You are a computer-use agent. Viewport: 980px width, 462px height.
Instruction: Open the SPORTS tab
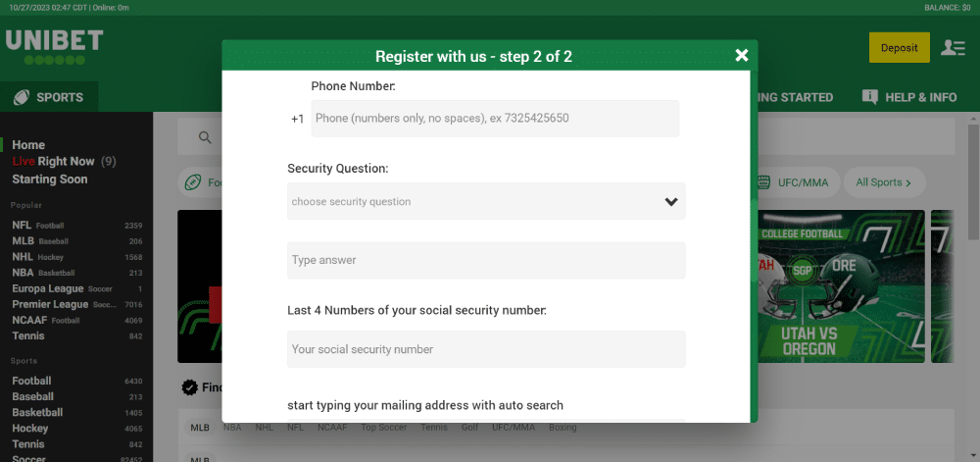[49, 97]
